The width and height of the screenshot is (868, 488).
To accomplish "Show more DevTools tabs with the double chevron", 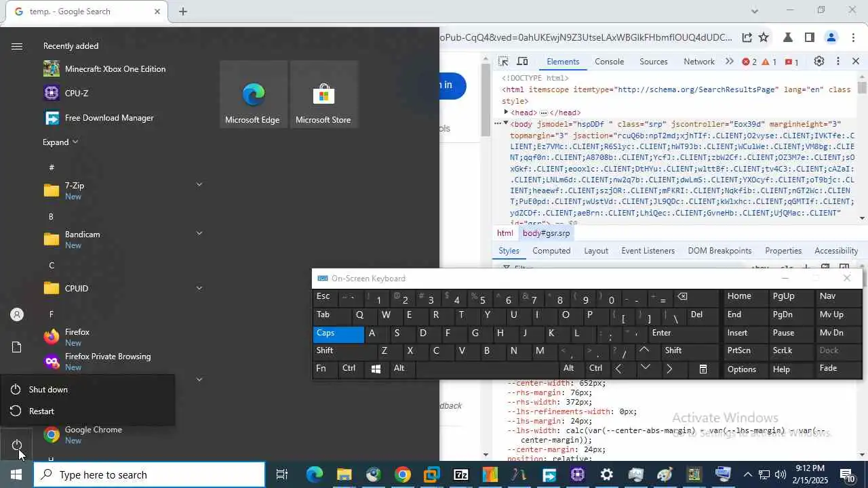I will (729, 62).
